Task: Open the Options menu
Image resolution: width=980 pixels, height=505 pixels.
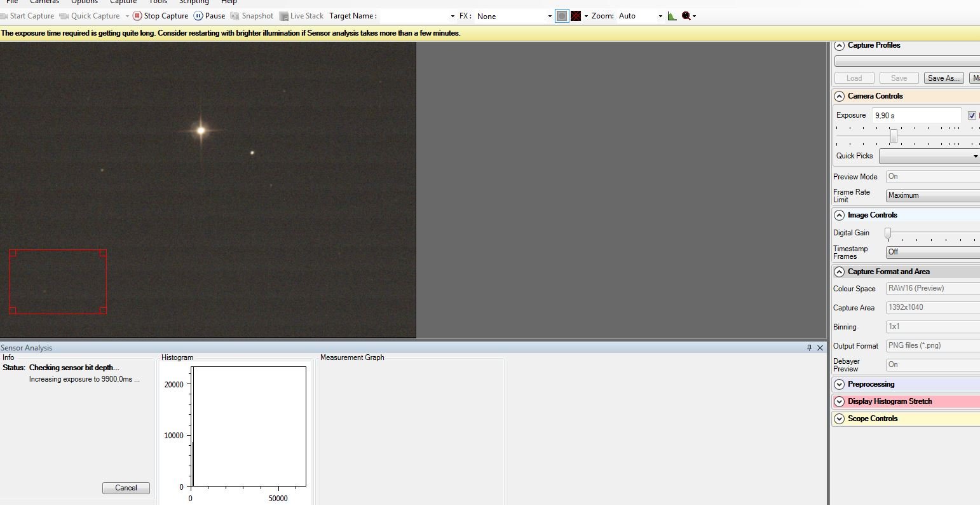Action: [x=85, y=2]
